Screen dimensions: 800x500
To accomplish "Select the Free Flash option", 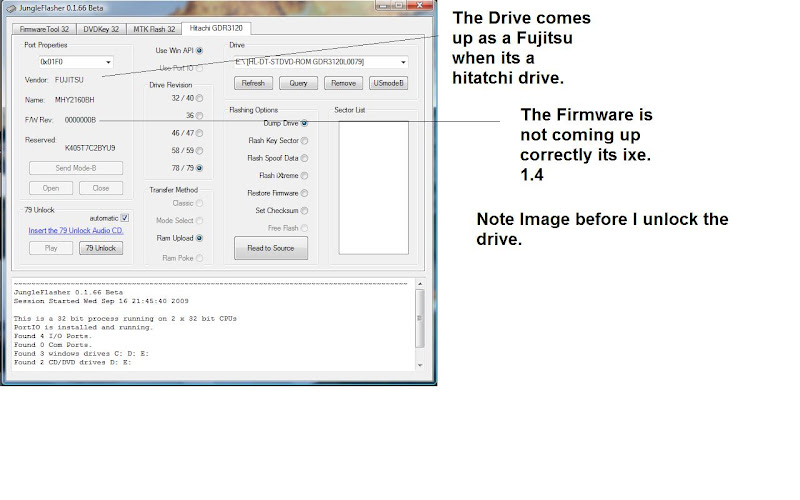I will pyautogui.click(x=304, y=228).
